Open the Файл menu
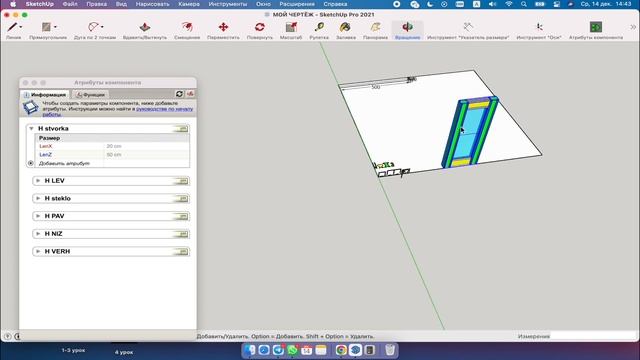640x360 pixels. [70, 4]
